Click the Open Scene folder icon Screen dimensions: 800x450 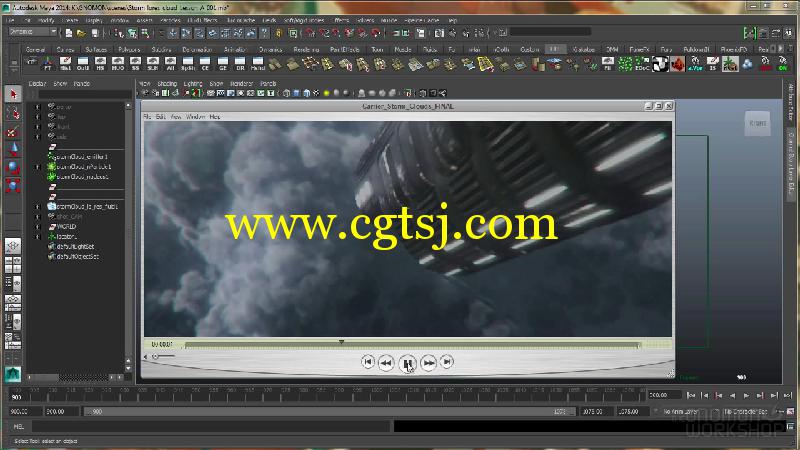coord(81,33)
